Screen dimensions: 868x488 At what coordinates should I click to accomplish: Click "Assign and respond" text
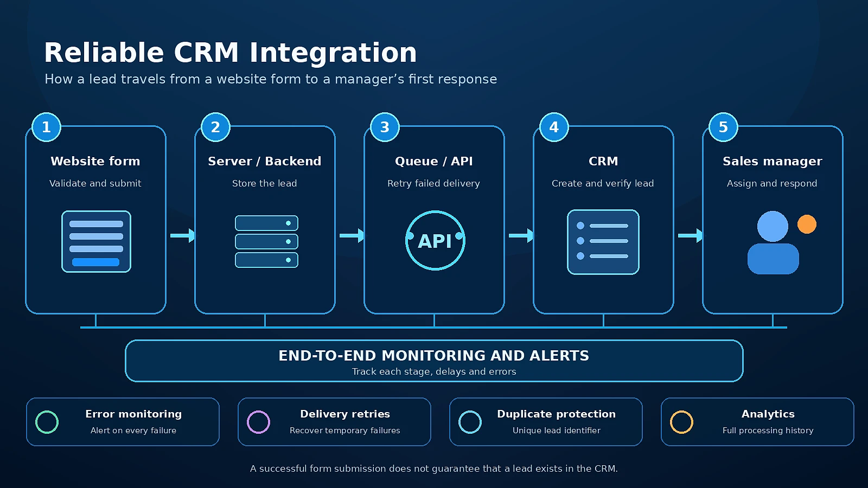pos(772,183)
